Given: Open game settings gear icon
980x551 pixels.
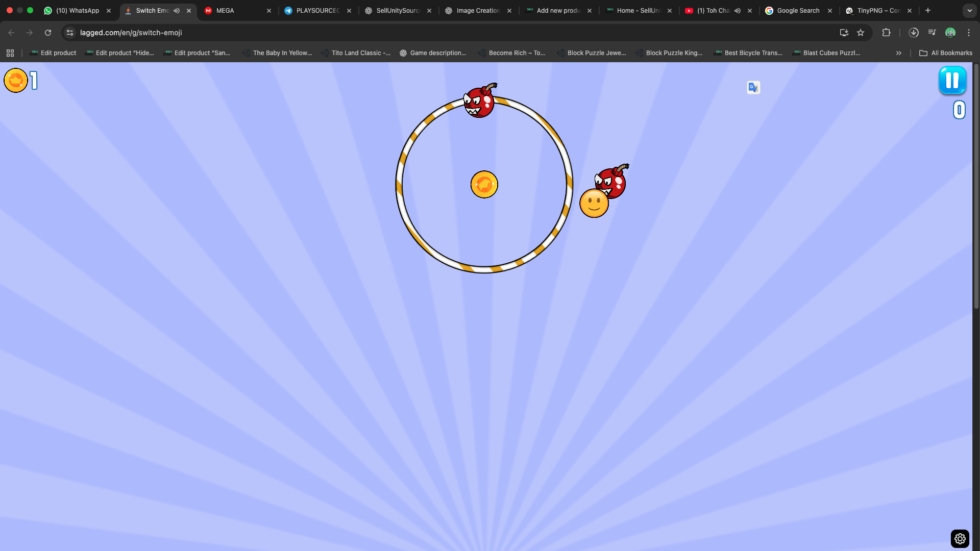Looking at the screenshot, I should (960, 538).
